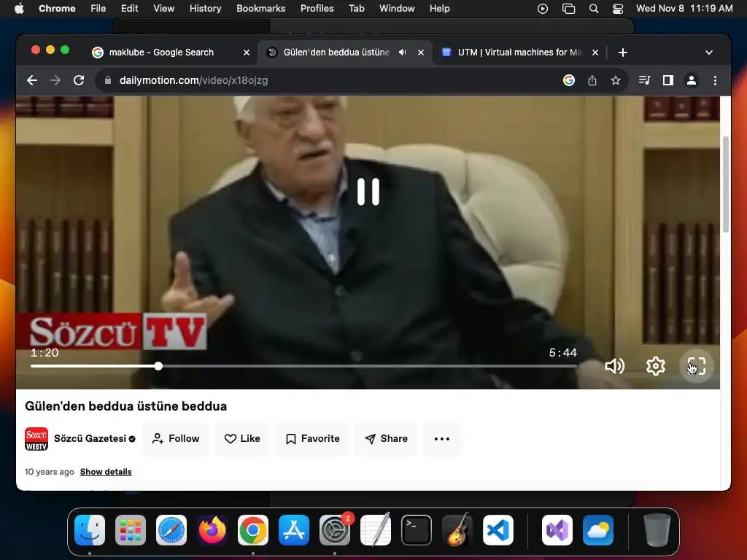Click the video title heading
This screenshot has height=560, width=747.
(125, 406)
